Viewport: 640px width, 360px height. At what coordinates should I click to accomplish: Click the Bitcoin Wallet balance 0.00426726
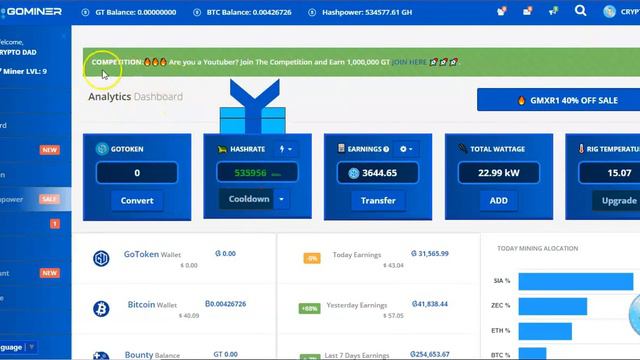click(225, 304)
